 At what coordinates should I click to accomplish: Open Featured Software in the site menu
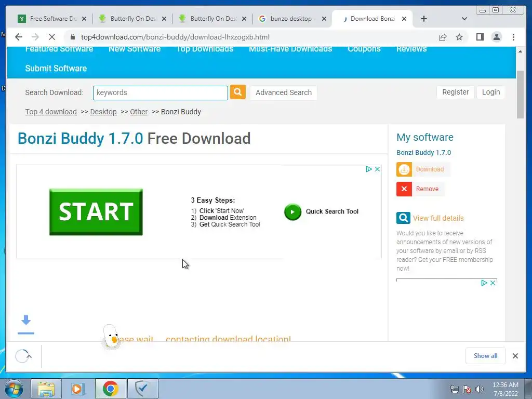pos(59,49)
